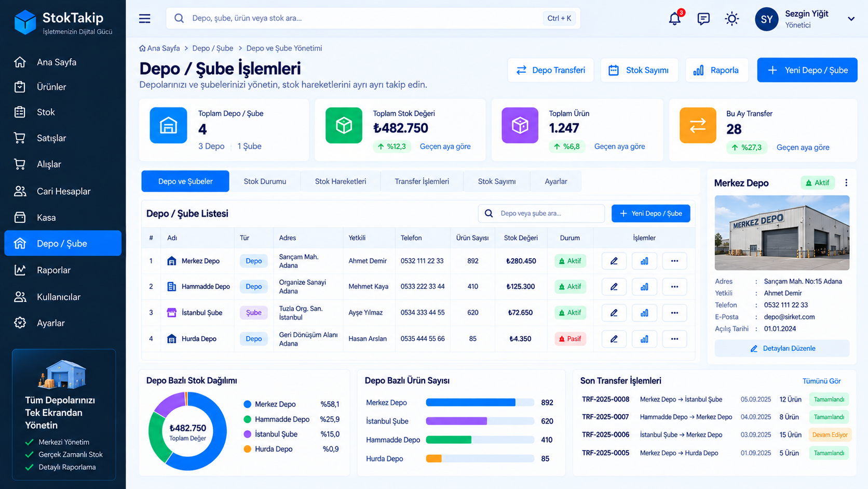Click the Raporla button
Viewport: 868px width, 489px height.
(x=717, y=70)
